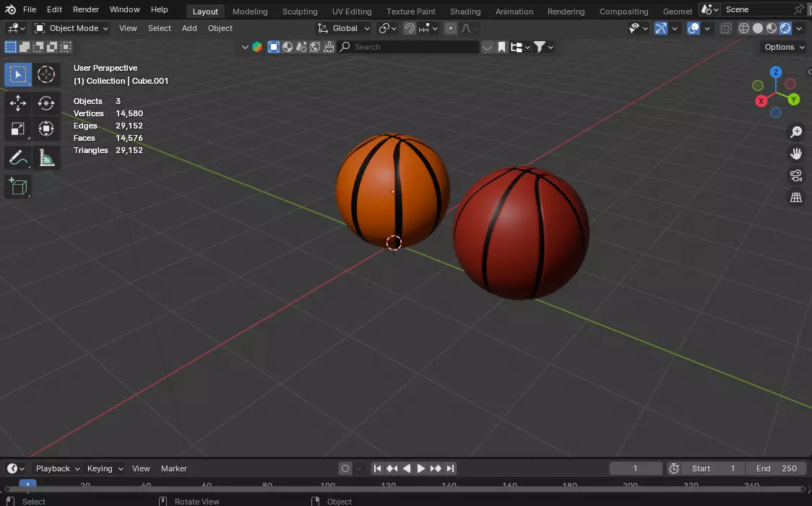Play the animation forward
This screenshot has height=506, width=812.
421,468
